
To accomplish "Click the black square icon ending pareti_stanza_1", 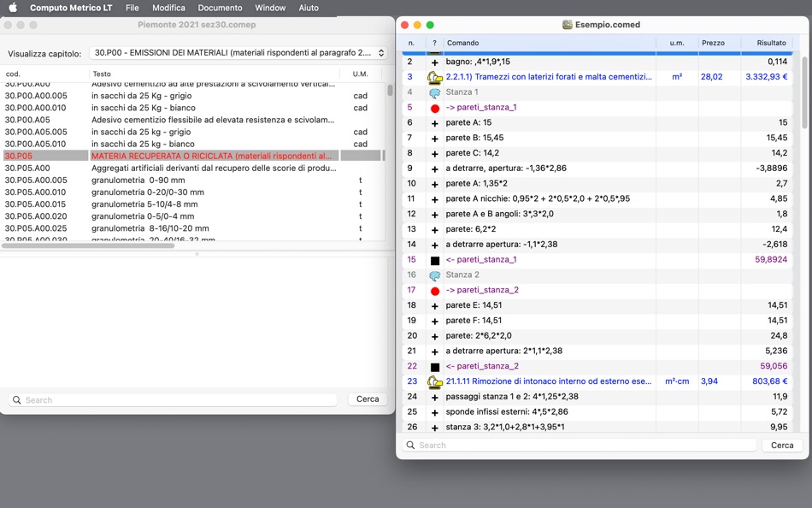I will pyautogui.click(x=435, y=259).
